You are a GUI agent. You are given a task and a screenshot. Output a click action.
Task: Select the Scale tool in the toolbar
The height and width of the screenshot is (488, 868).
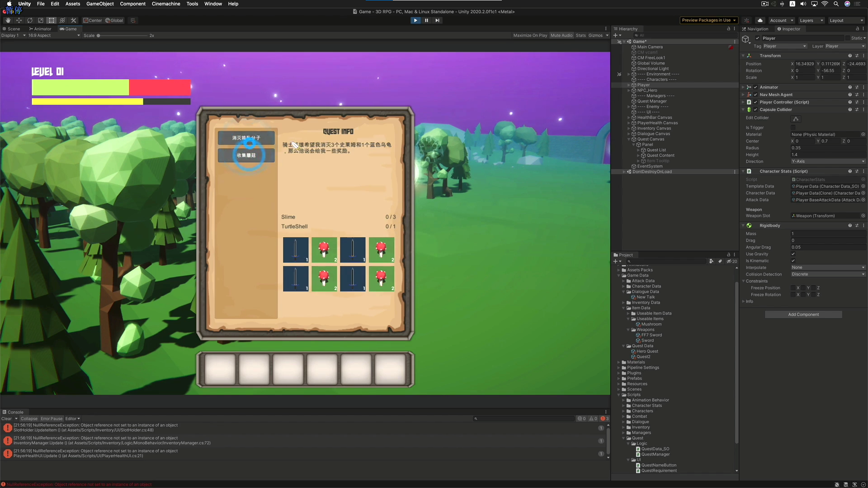tap(41, 20)
